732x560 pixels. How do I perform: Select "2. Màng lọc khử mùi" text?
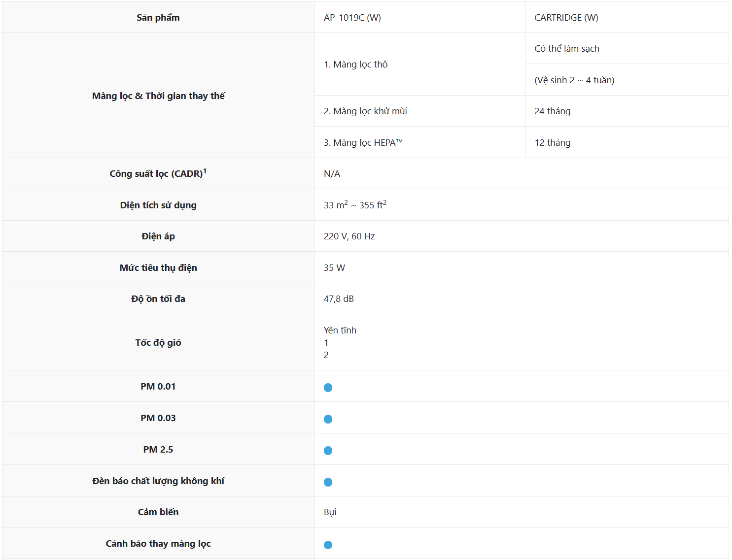[365, 111]
